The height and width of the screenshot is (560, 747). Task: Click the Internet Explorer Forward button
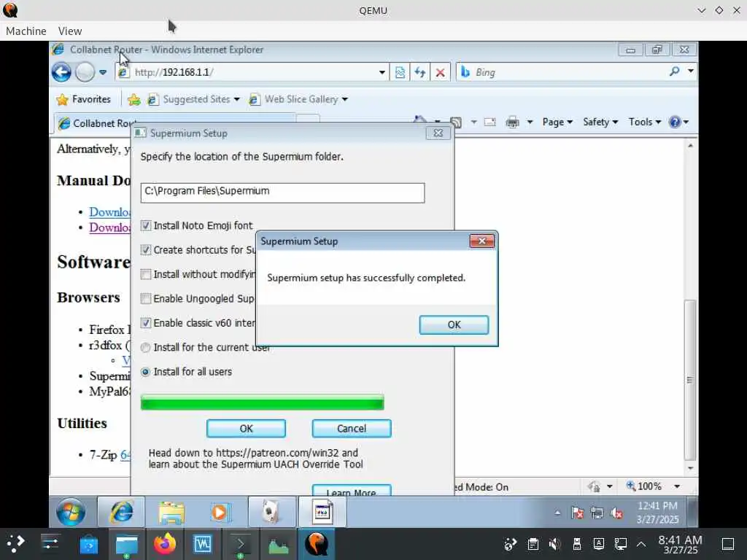point(85,72)
